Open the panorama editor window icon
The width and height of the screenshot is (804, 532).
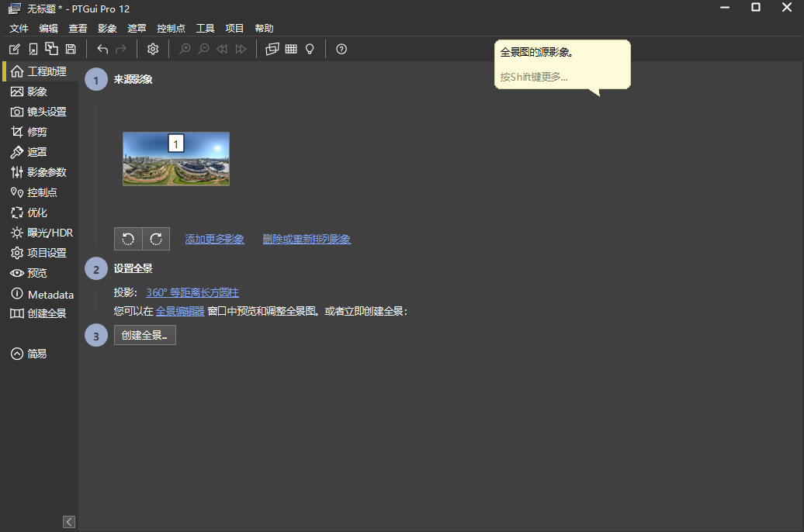click(x=272, y=49)
